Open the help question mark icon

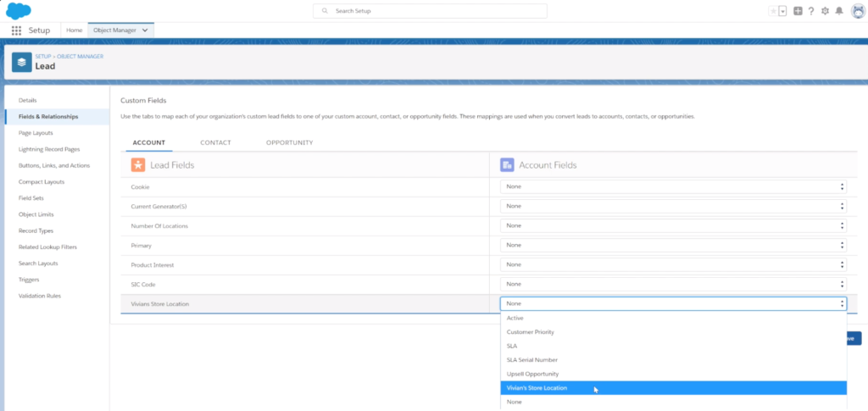point(811,11)
